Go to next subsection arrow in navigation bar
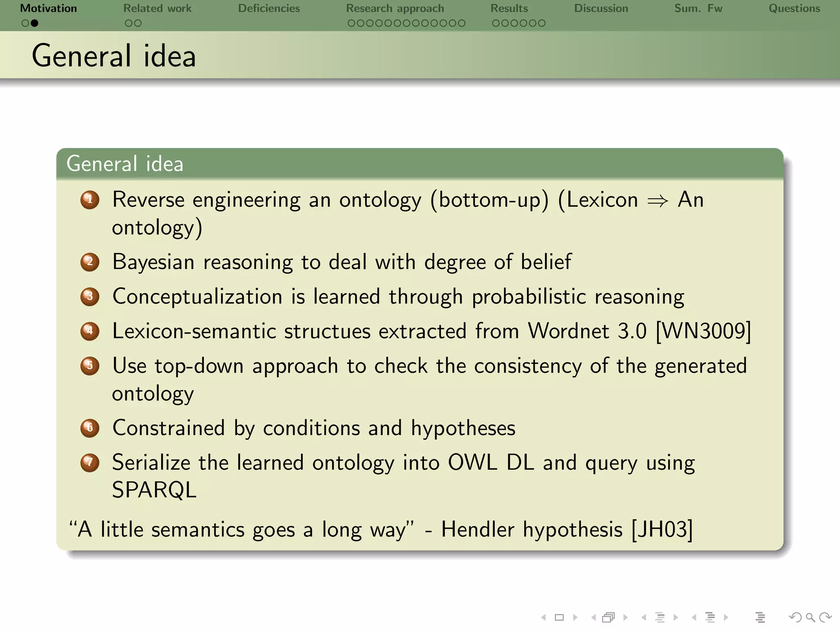 (x=676, y=617)
